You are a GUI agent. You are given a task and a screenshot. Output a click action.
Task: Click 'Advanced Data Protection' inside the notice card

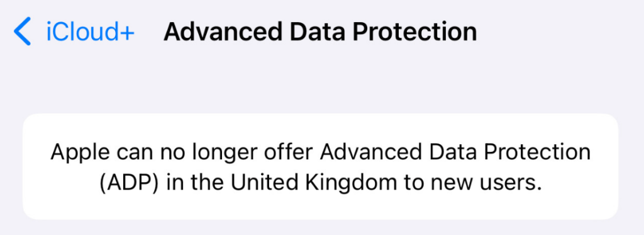point(455,152)
